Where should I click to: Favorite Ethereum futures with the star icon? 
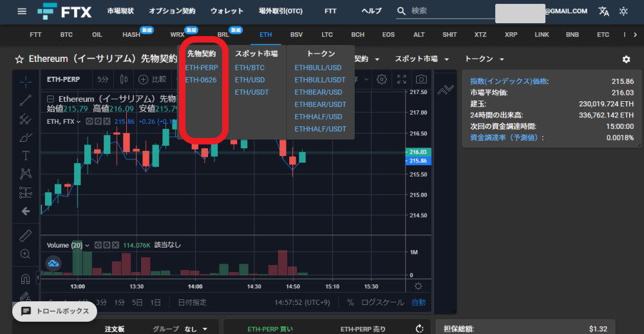[19, 59]
